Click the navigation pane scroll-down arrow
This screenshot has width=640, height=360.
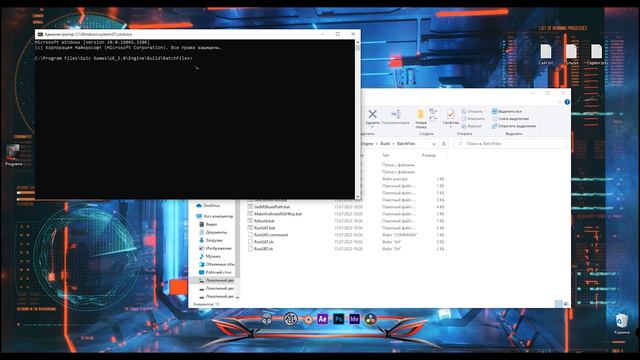point(238,297)
